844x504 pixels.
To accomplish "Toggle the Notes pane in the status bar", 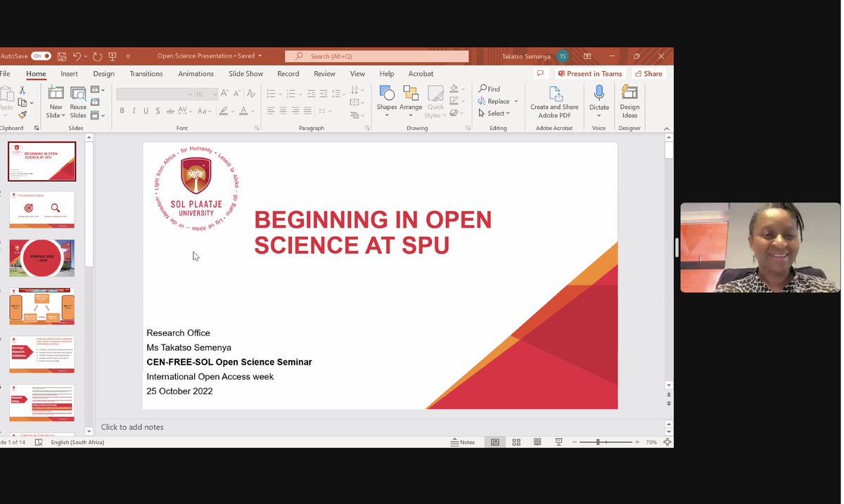I will pos(463,442).
